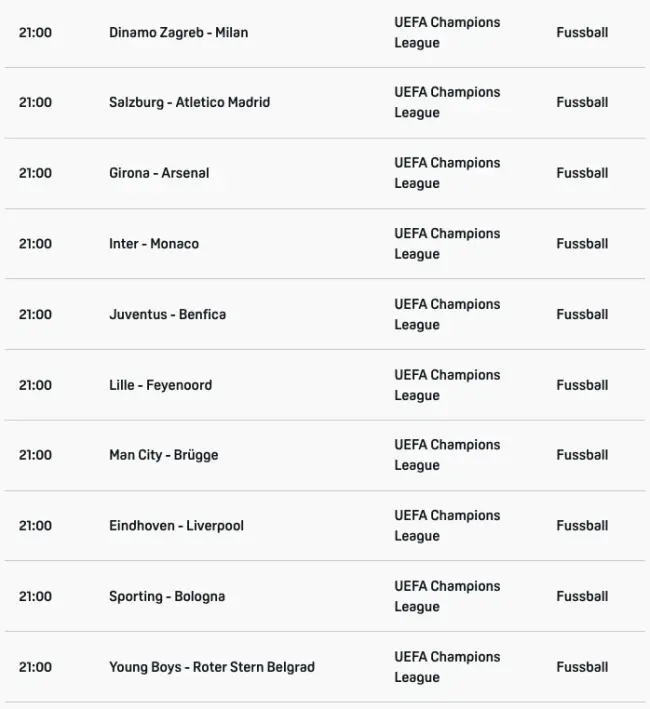Select Fussball beside Young Boys - Roter Stern Belgrad
650x709 pixels.
(582, 667)
